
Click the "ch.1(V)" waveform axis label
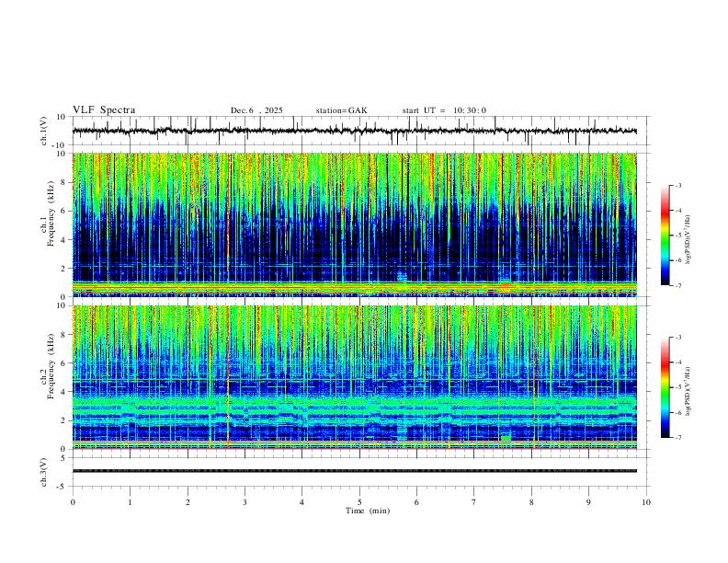click(x=44, y=131)
